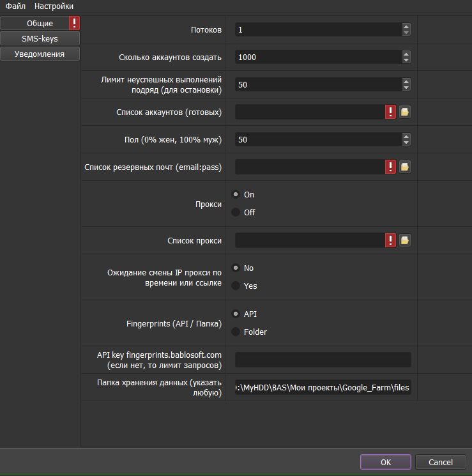Switch to the Уведомления tab
This screenshot has height=476, width=472.
tap(40, 54)
